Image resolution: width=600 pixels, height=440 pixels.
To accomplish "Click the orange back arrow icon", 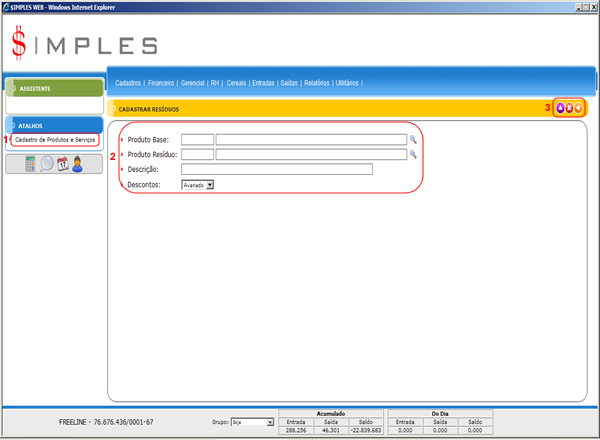I will pyautogui.click(x=578, y=108).
